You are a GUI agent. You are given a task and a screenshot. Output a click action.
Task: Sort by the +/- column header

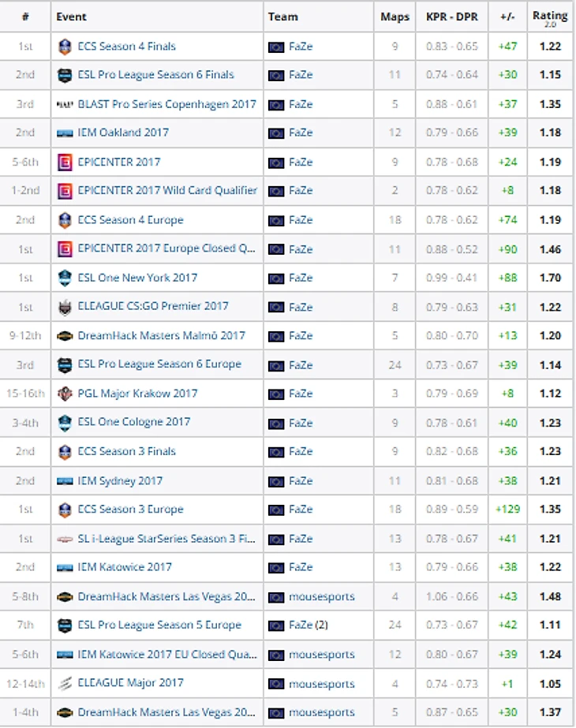click(507, 17)
